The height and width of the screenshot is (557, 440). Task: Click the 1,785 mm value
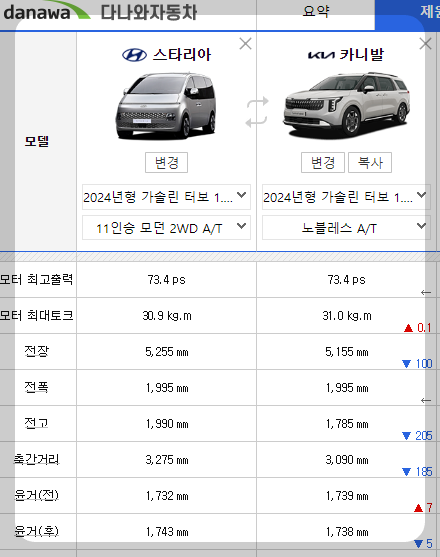click(x=347, y=423)
